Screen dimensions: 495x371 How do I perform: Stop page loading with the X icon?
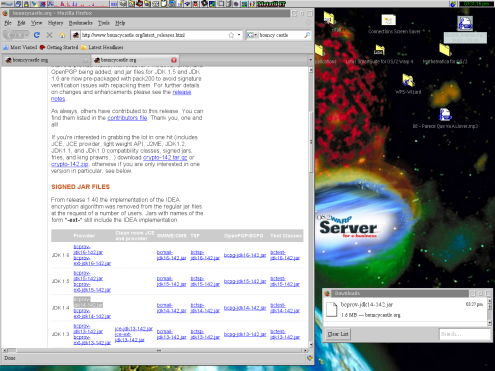[x=50, y=35]
